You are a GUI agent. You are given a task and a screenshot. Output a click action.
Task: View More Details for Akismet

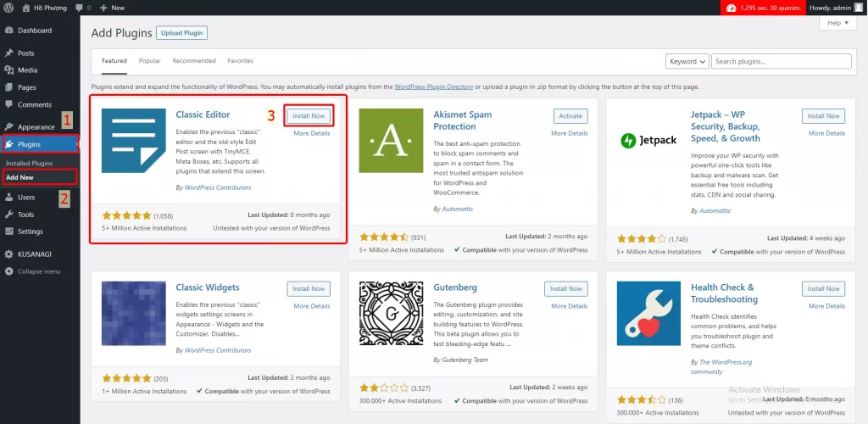click(x=569, y=133)
